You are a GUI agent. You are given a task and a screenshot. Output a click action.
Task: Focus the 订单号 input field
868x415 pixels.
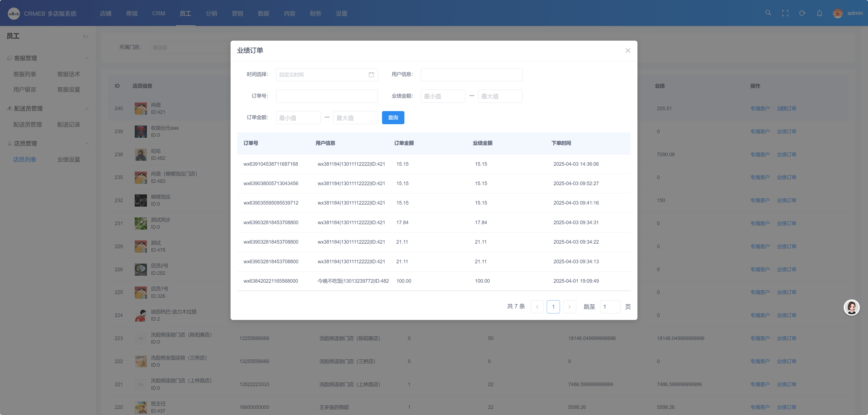coord(326,96)
